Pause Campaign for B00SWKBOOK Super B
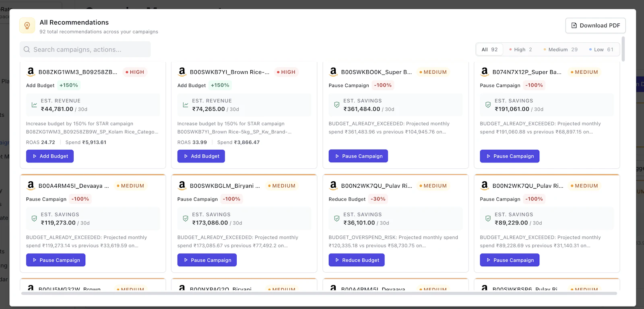Viewport: 644px width, 309px height. 358,156
